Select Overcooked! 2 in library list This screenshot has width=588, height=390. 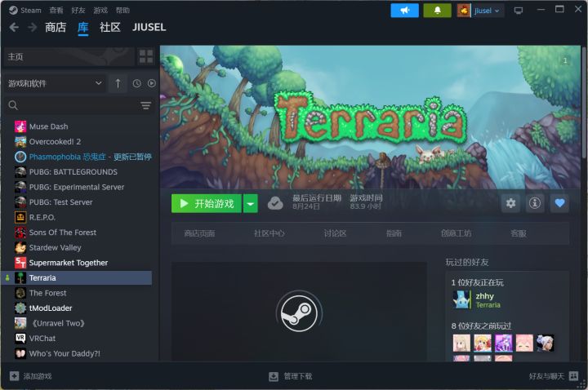pos(82,142)
